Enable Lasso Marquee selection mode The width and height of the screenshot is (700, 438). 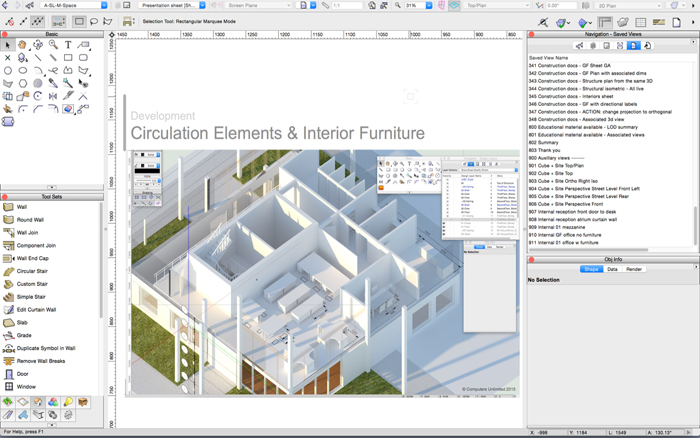coord(94,21)
